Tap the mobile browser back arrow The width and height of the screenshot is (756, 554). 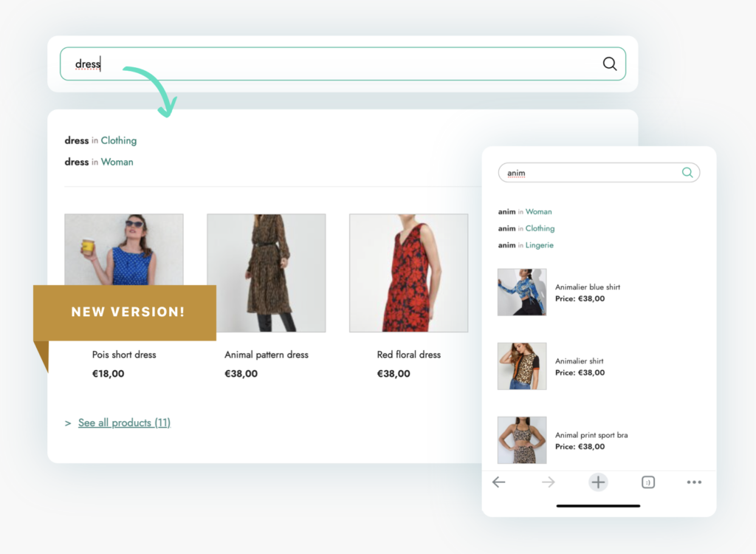(499, 482)
